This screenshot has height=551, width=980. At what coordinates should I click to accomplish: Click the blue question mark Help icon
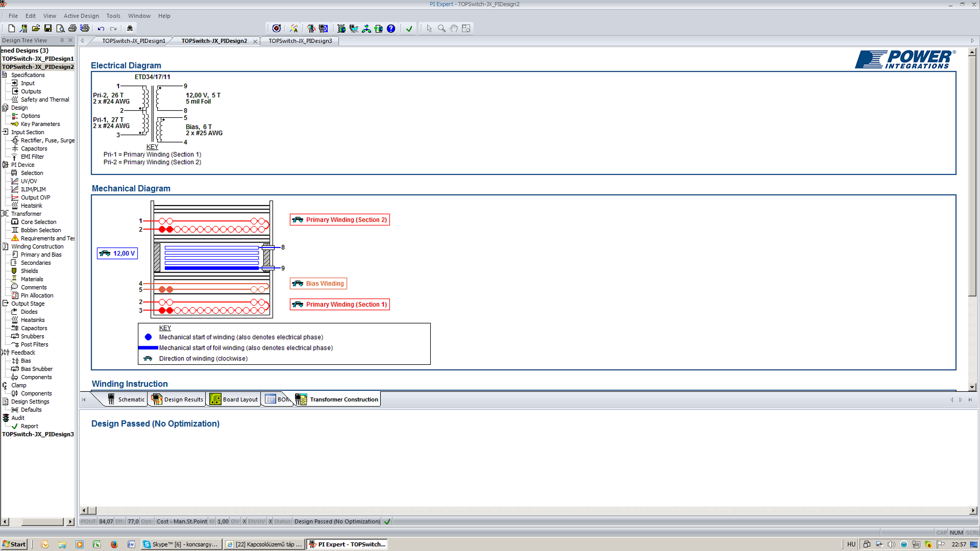(391, 29)
